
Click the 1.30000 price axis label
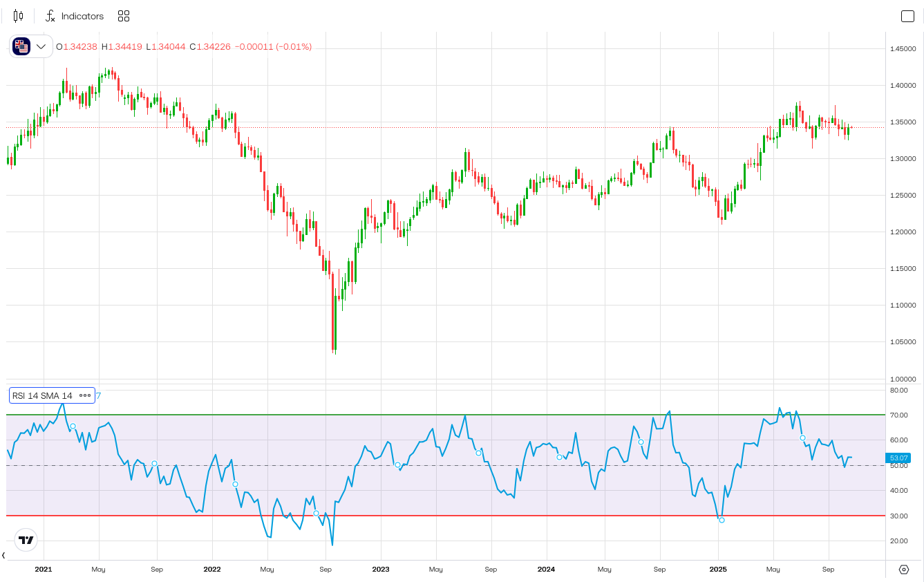tap(903, 159)
